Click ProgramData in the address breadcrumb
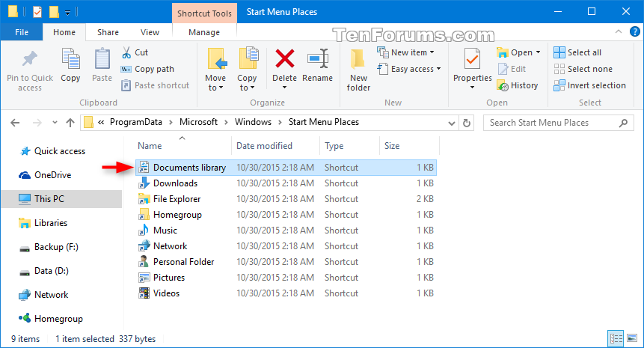Image resolution: width=644 pixels, height=348 pixels. [x=136, y=122]
